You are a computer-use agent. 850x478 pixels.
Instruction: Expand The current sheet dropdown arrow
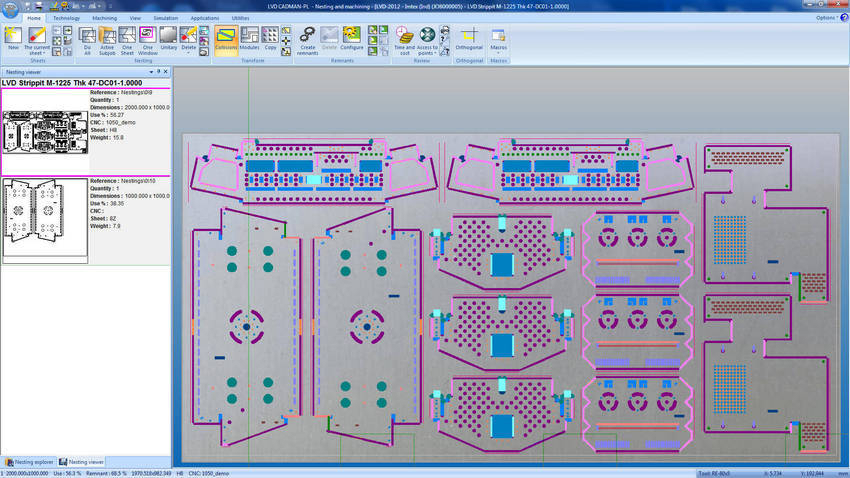[44, 54]
